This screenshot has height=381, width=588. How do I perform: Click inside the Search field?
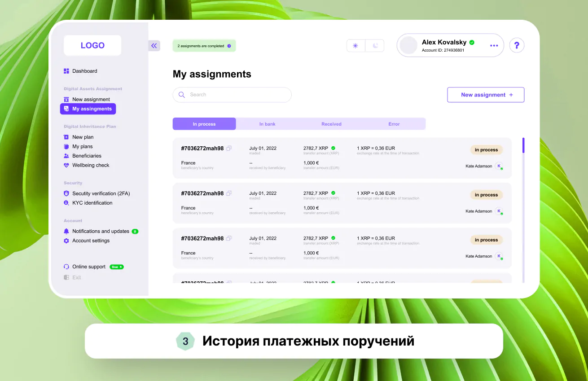[x=232, y=95]
